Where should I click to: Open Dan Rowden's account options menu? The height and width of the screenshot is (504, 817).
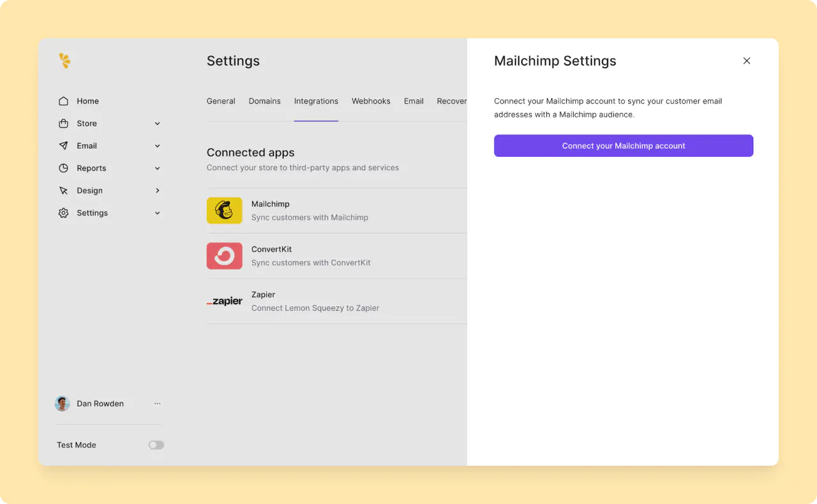click(157, 403)
